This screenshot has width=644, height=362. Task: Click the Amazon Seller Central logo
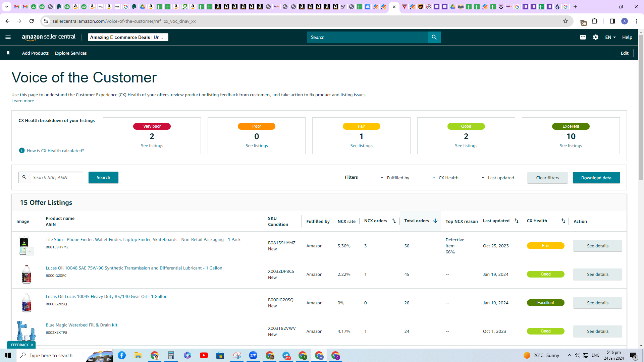(x=49, y=37)
